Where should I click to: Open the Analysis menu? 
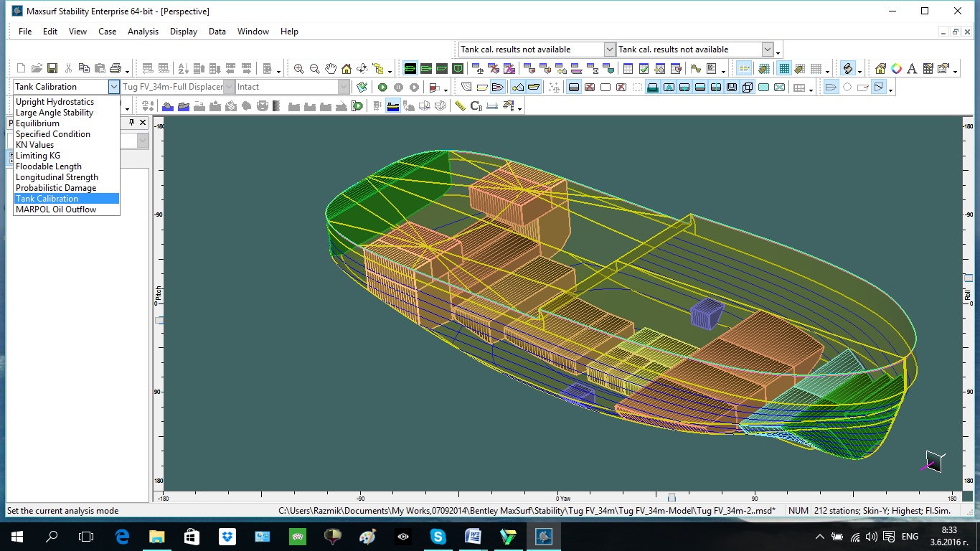[143, 32]
